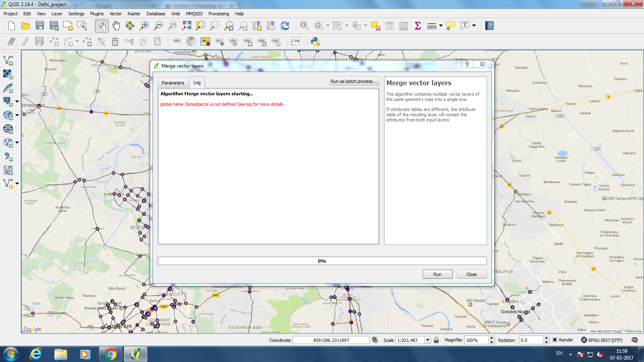Click the Coordinate input field
The image size is (644, 362).
(x=331, y=340)
